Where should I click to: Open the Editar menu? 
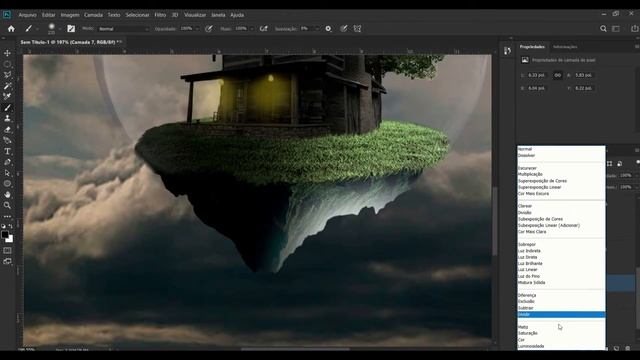49,15
